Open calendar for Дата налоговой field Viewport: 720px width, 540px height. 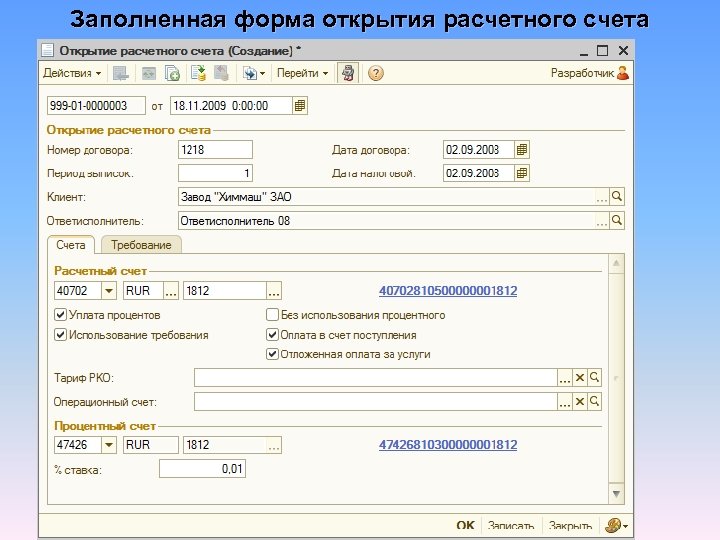522,173
